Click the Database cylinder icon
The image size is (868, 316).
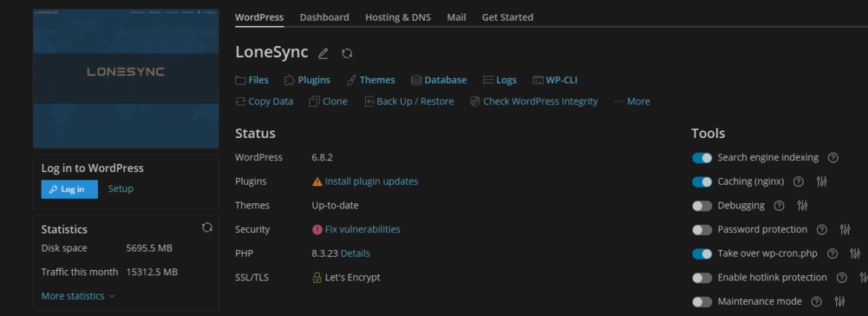pyautogui.click(x=416, y=80)
